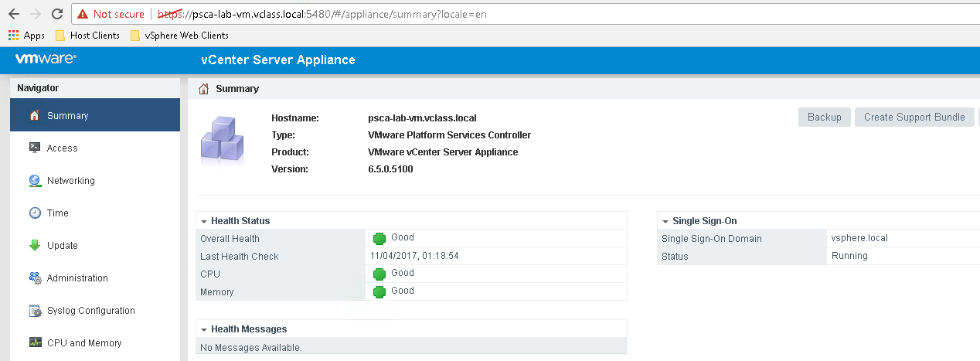Click the Time clock icon
This screenshot has width=980, height=361.
tap(34, 213)
